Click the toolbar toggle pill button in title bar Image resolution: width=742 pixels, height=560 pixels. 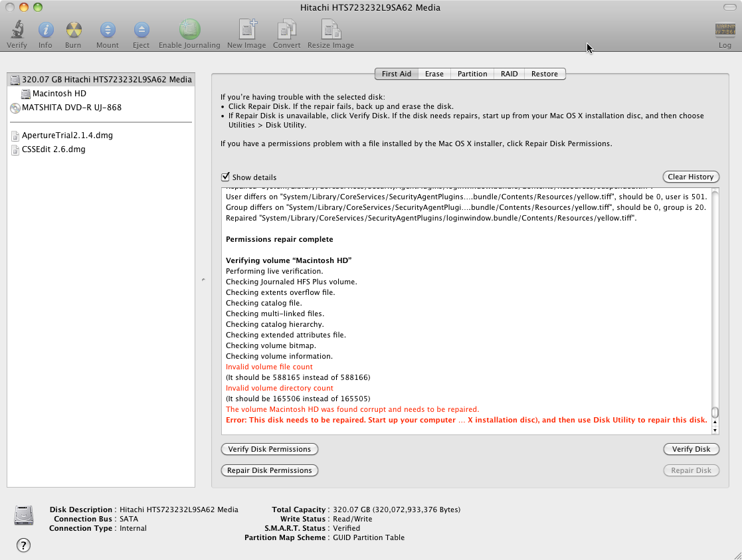pos(729,7)
